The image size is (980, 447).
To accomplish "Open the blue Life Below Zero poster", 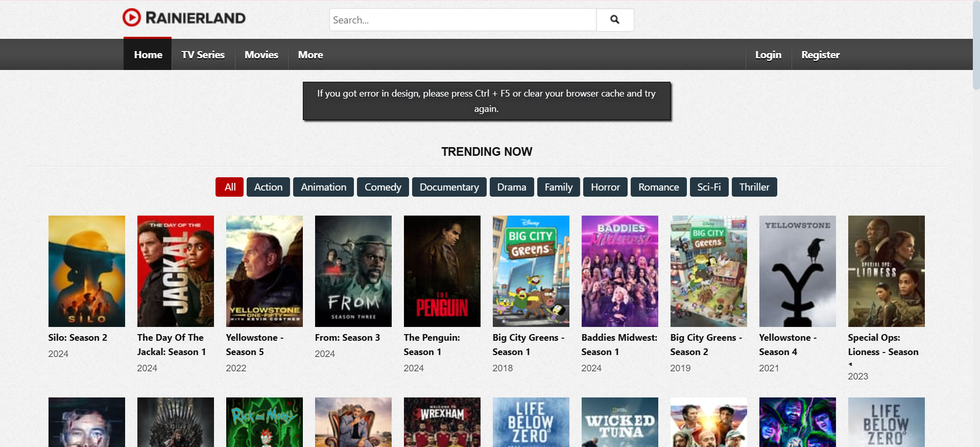I will pyautogui.click(x=531, y=422).
